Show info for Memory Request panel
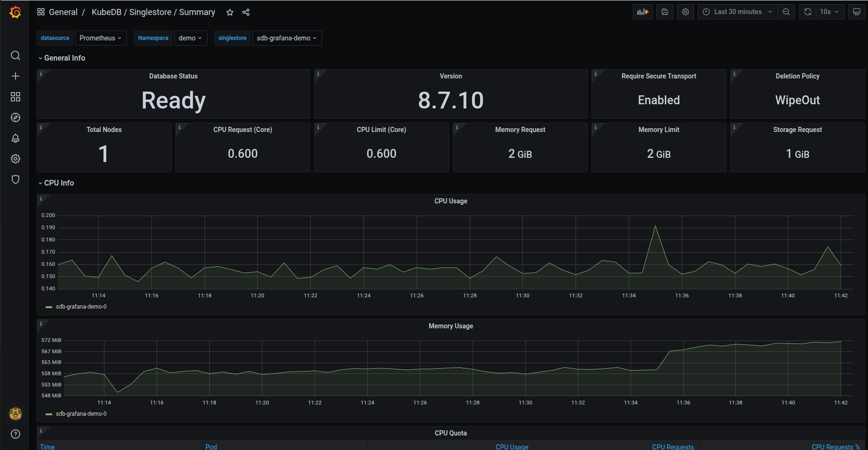This screenshot has height=450, width=868. pyautogui.click(x=457, y=127)
